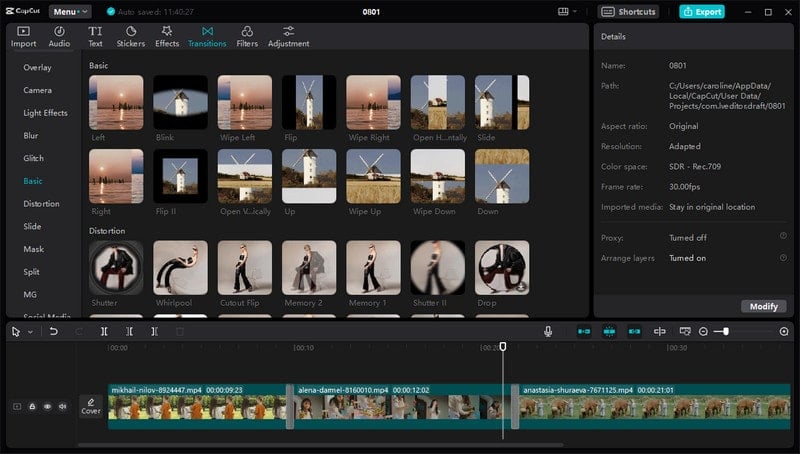Click the timeline zoom in icon
The height and width of the screenshot is (454, 800).
coord(784,332)
